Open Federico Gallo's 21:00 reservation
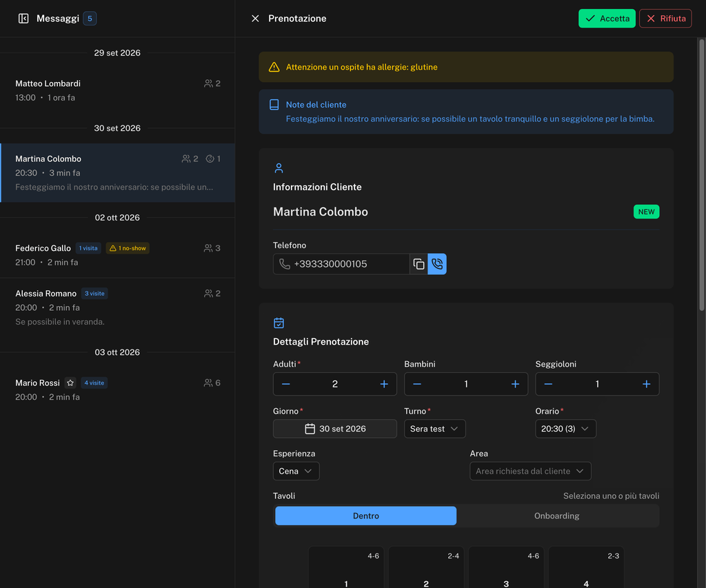This screenshot has height=588, width=706. (117, 255)
